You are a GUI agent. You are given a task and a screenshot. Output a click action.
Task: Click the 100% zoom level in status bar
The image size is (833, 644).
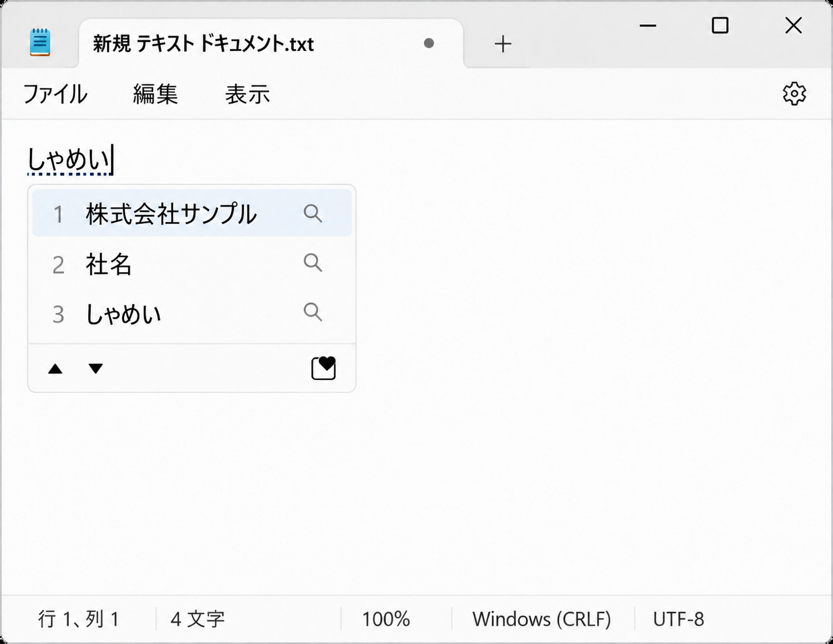point(386,619)
